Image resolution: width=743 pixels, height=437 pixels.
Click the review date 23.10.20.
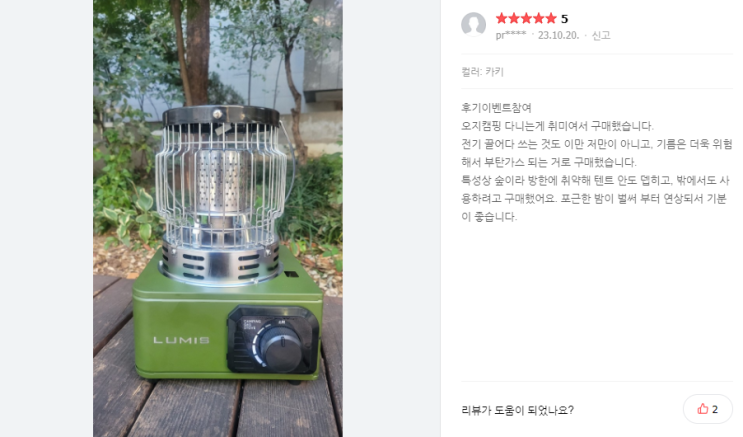click(x=558, y=35)
